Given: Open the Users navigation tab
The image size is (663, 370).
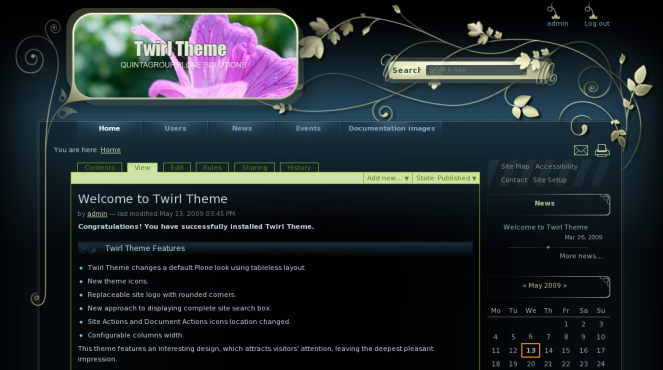Looking at the screenshot, I should (175, 129).
